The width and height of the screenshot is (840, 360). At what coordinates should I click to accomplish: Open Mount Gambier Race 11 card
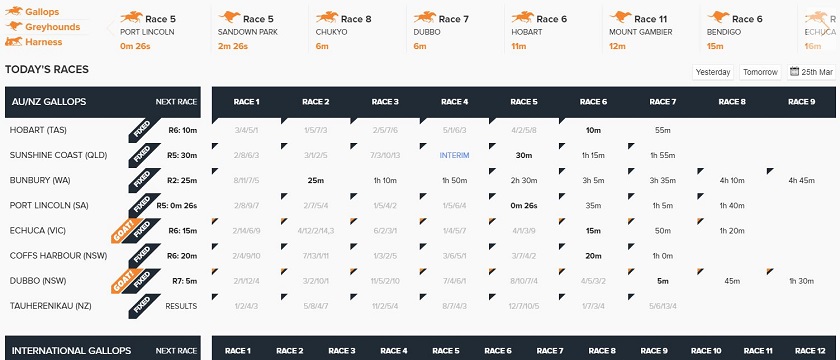650,32
